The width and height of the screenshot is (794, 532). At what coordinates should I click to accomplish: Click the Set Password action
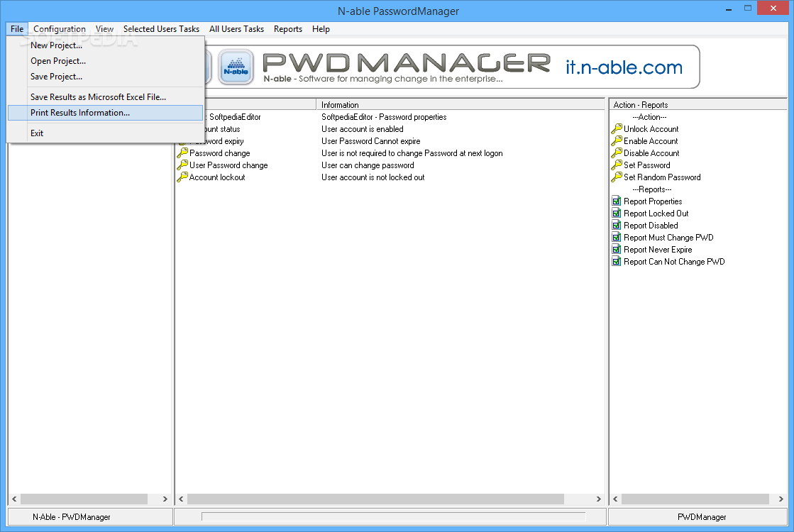[646, 165]
